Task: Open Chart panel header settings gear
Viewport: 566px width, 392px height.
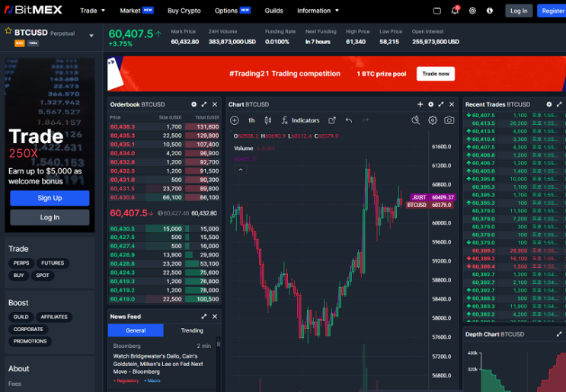Action: click(430, 104)
